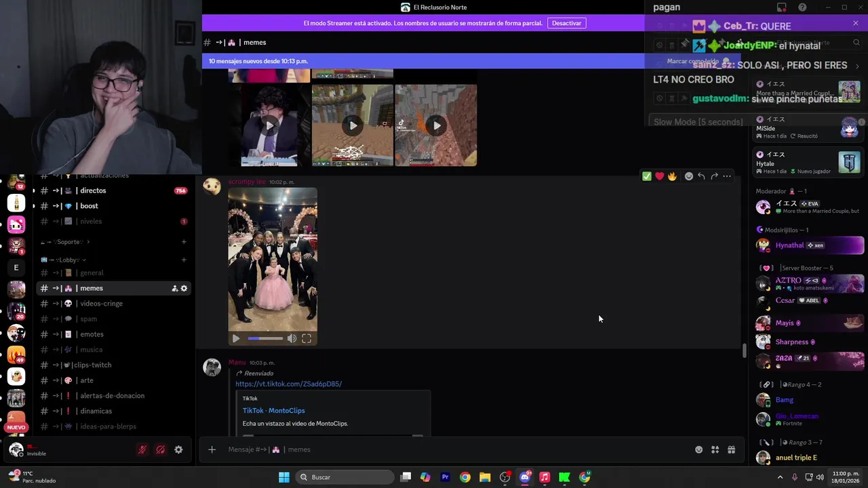
Task: Open Bamg member in the list
Action: click(810, 400)
